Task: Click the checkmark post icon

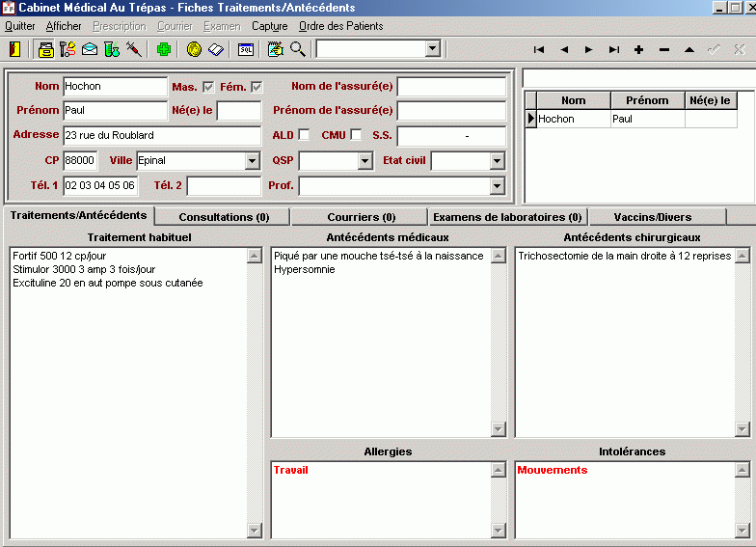Action: click(x=714, y=50)
